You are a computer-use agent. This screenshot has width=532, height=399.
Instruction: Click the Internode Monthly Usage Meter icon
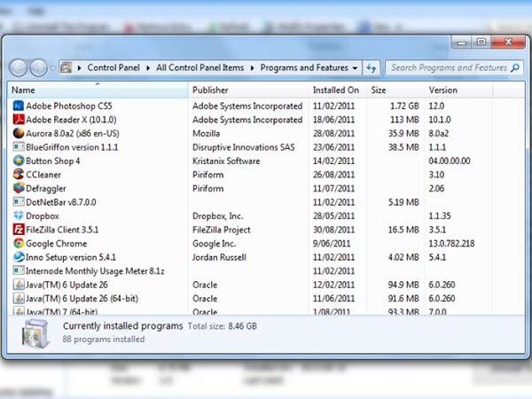click(19, 270)
